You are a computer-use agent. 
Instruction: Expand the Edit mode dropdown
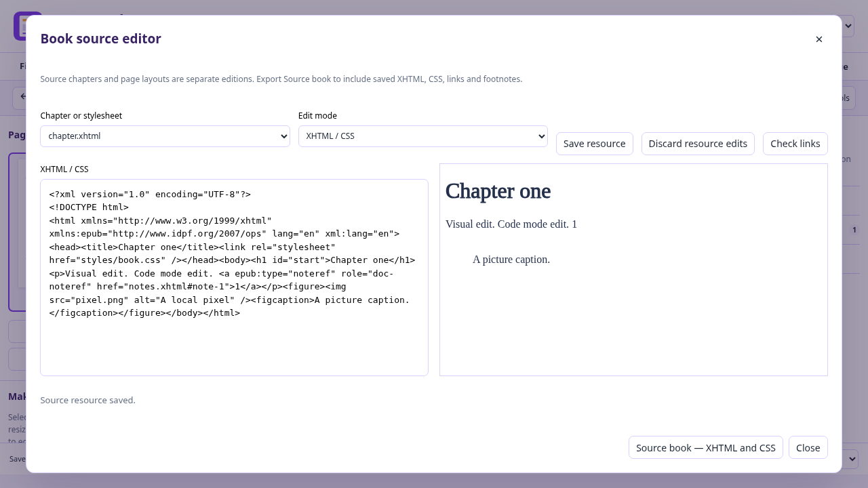(423, 136)
